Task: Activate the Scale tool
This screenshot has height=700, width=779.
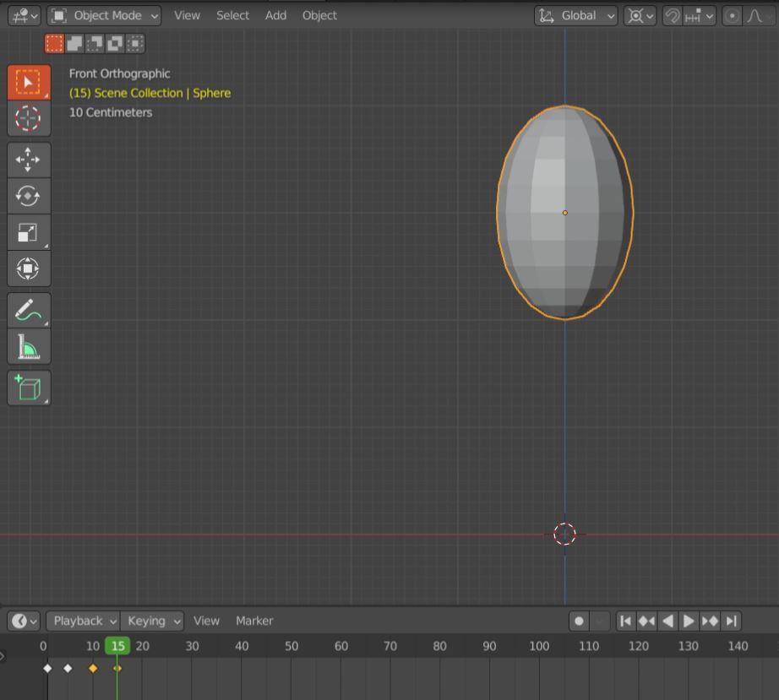Action: [29, 233]
